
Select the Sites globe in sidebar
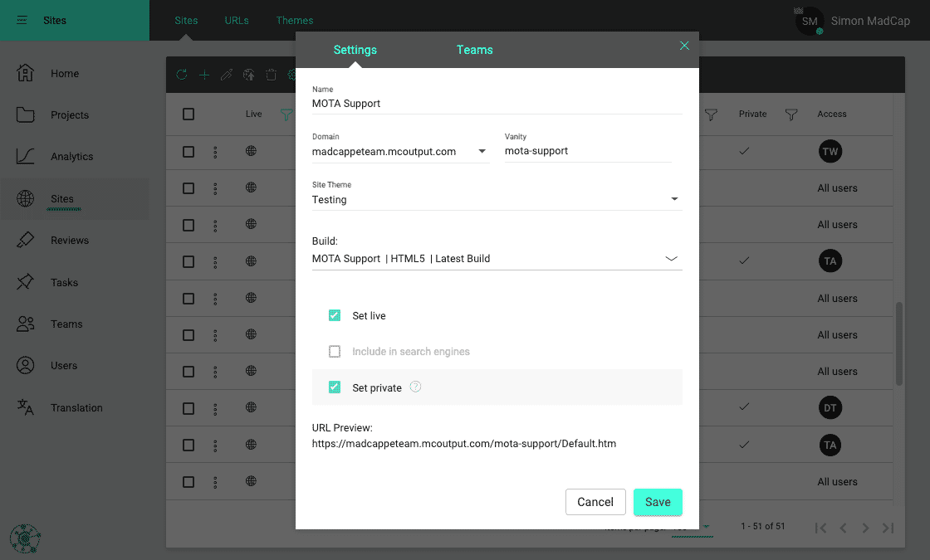(x=25, y=198)
